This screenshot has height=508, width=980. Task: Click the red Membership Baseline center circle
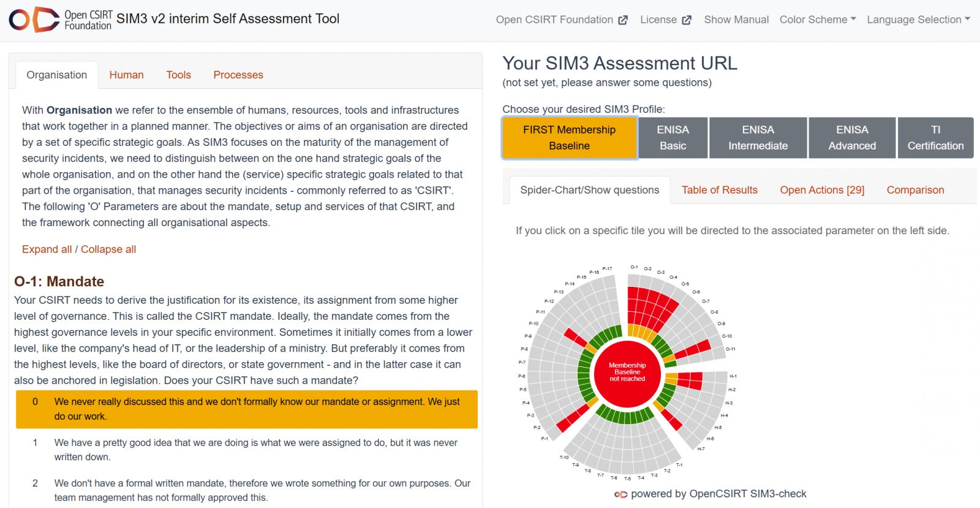pos(627,373)
